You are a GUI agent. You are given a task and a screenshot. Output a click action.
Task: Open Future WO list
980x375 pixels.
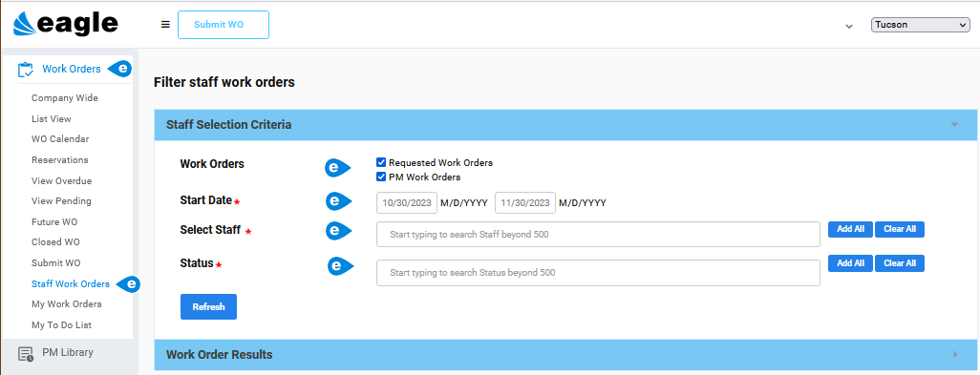click(x=54, y=221)
